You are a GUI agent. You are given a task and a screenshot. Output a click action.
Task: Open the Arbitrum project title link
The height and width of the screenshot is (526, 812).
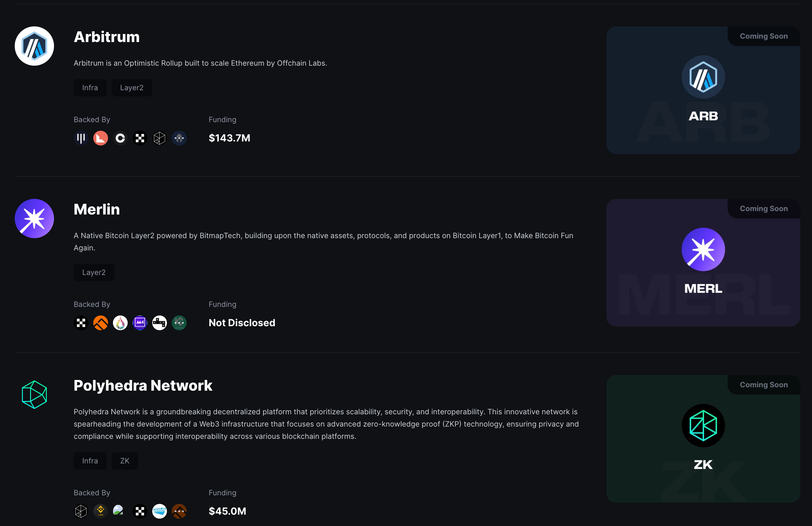(x=107, y=37)
